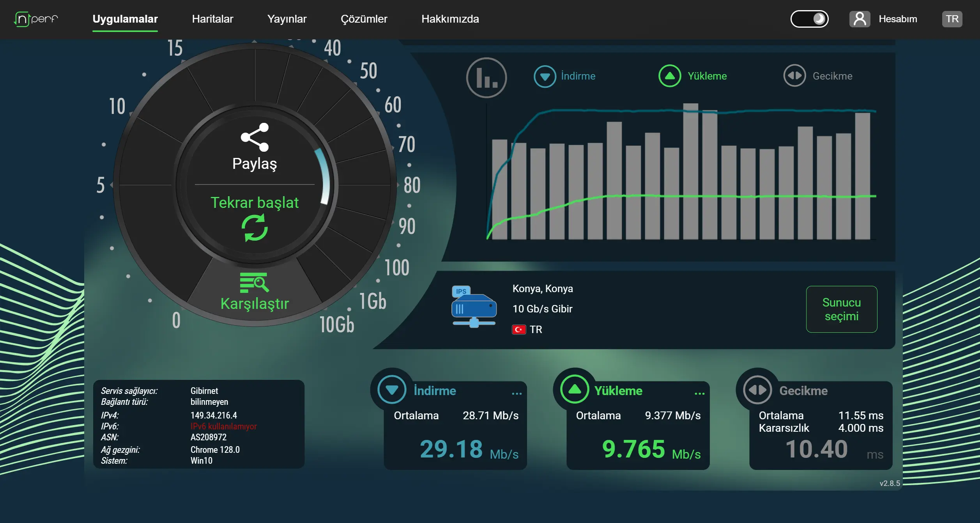Click the bar chart graph icon
This screenshot has height=523, width=980.
click(486, 77)
